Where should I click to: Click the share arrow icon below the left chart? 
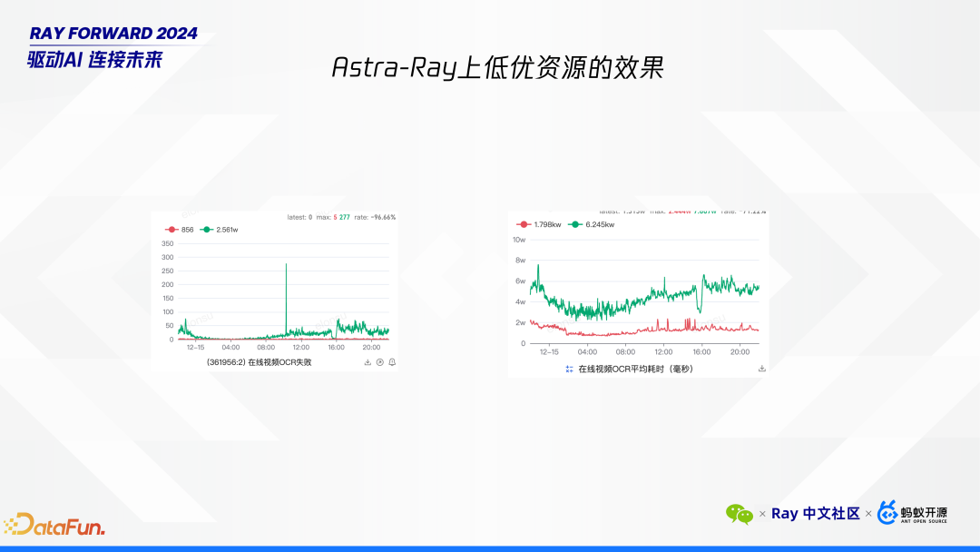379,361
